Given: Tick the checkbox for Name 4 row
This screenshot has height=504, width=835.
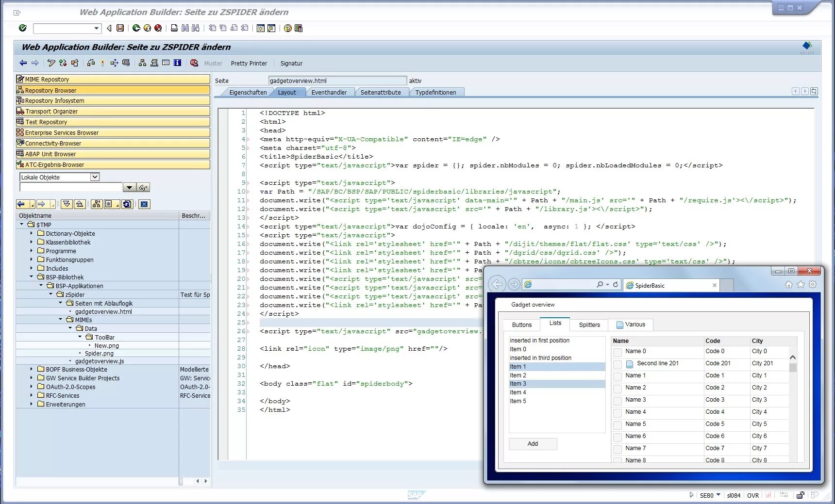Looking at the screenshot, I should [618, 413].
